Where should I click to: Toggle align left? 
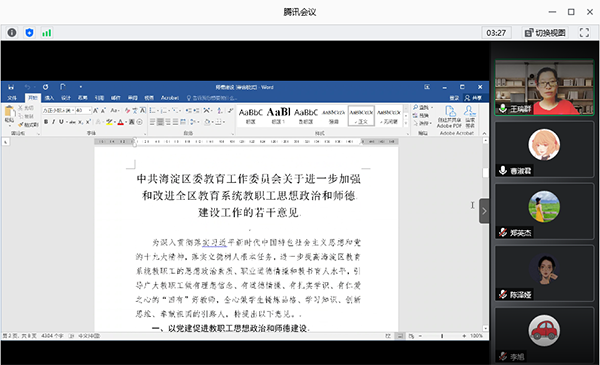coord(152,122)
